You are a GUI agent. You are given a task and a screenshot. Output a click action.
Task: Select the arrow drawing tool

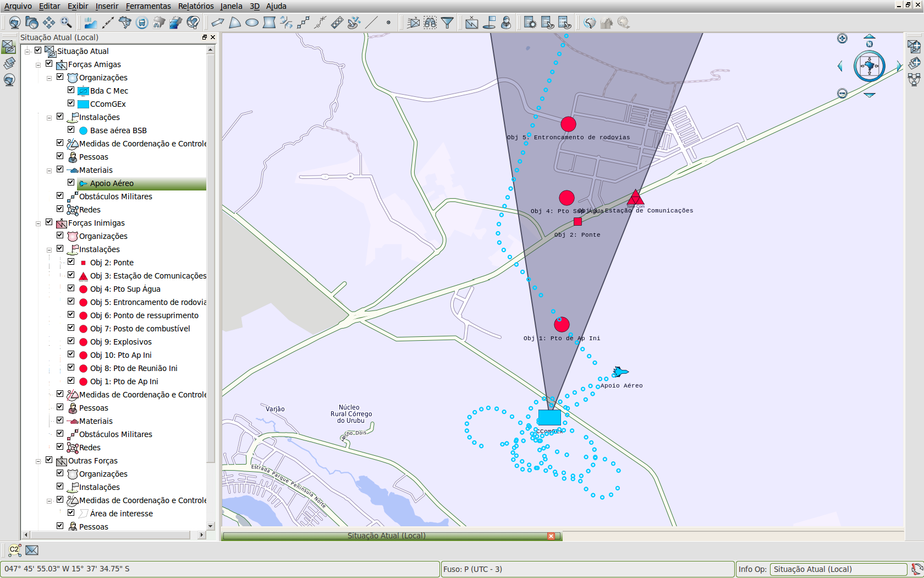coord(218,23)
